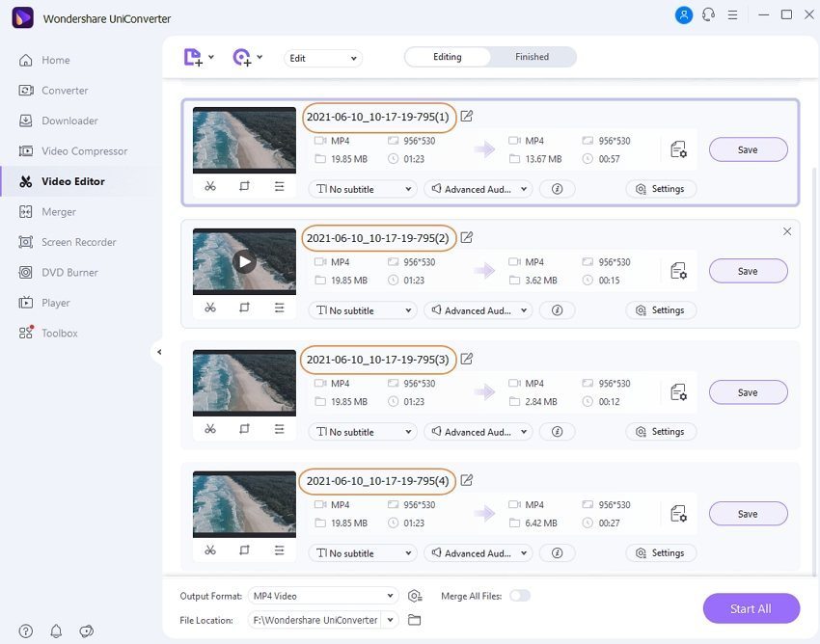820x644 pixels.
Task: Open the Output Format MP4 Video dropdown
Action: click(x=323, y=596)
